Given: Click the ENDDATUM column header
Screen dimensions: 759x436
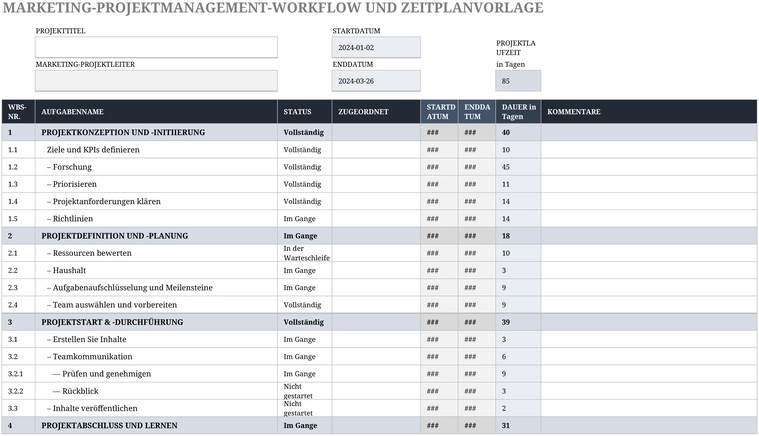Looking at the screenshot, I should 477,111.
